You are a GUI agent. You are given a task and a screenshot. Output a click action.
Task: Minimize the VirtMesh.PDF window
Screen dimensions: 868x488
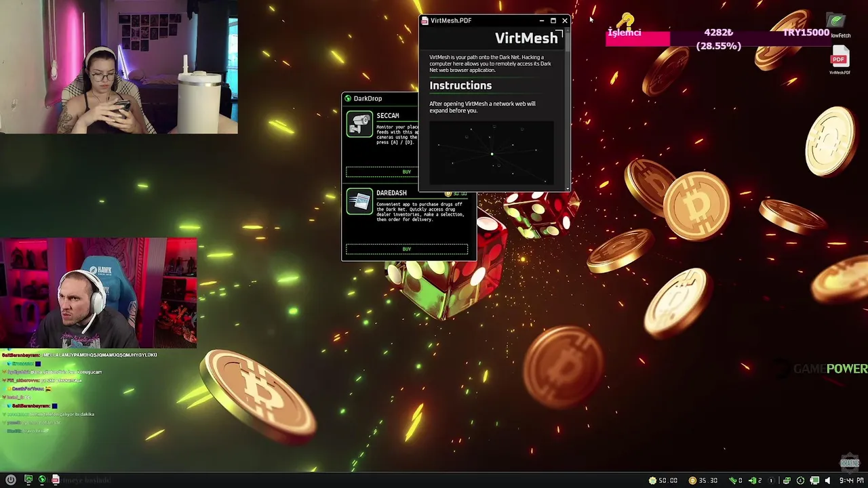541,21
